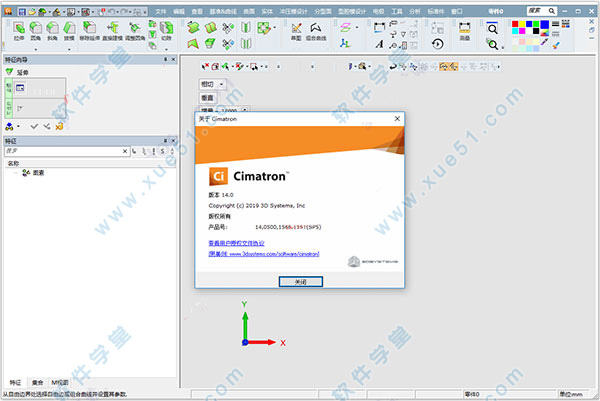Open dropdown beside the planes icon
Image resolution: width=600 pixels, height=401 pixels.
tap(357, 28)
